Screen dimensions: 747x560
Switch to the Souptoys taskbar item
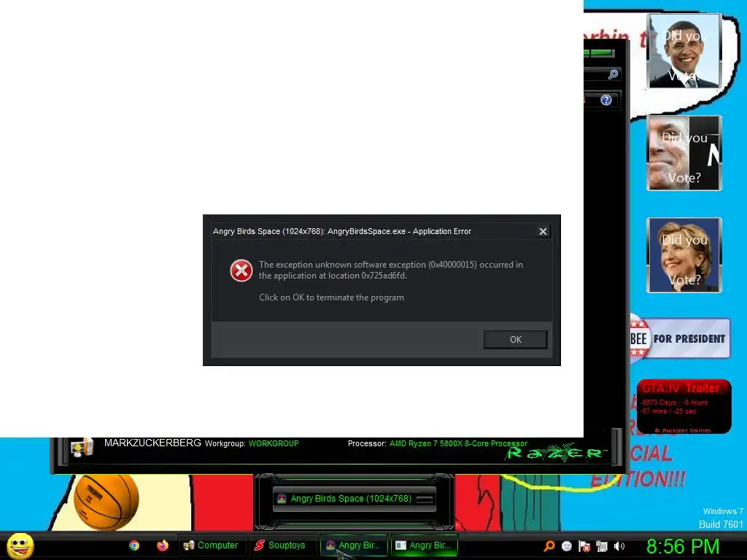[282, 545]
